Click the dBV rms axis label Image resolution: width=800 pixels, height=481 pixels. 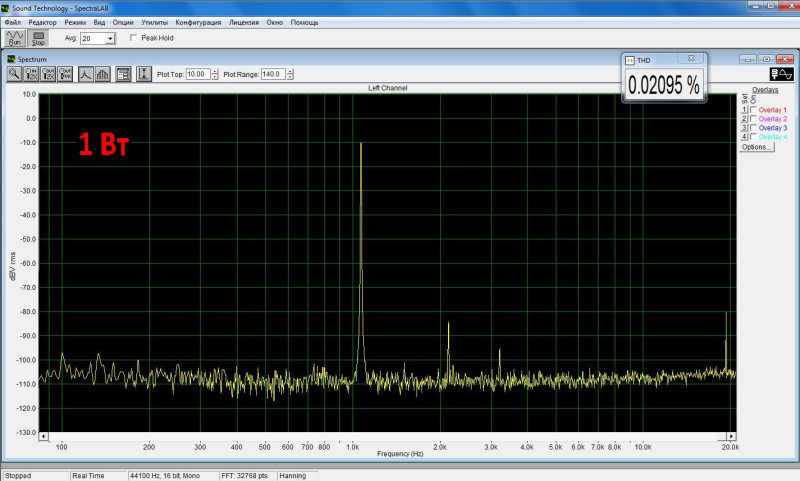click(x=12, y=266)
